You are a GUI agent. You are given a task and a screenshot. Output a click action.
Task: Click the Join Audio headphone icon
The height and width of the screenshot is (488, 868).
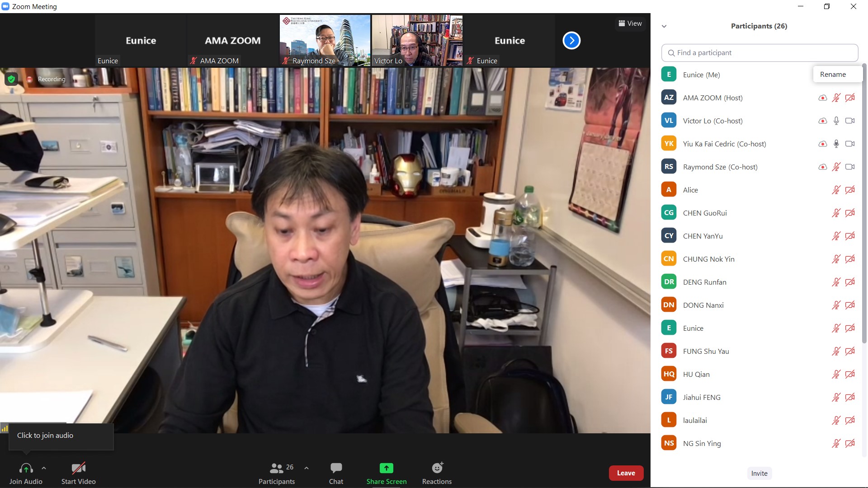point(26,468)
